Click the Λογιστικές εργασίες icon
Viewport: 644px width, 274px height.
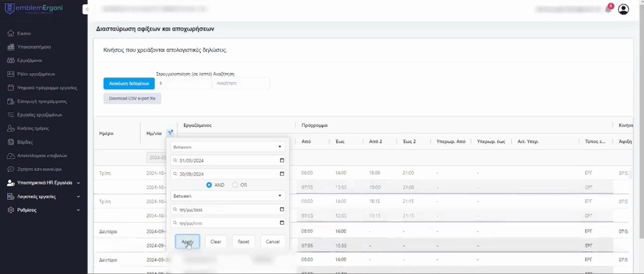click(11, 196)
